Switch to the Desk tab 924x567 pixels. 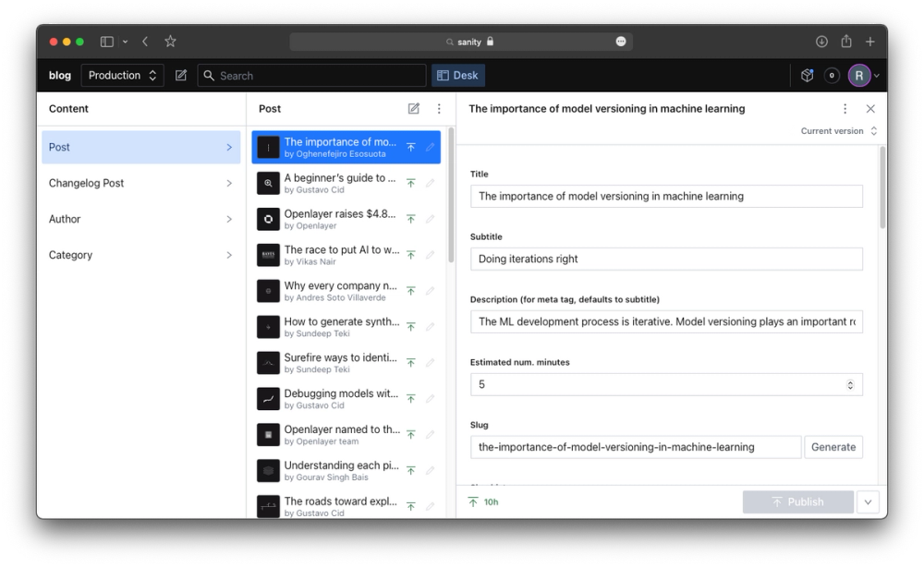tap(457, 75)
